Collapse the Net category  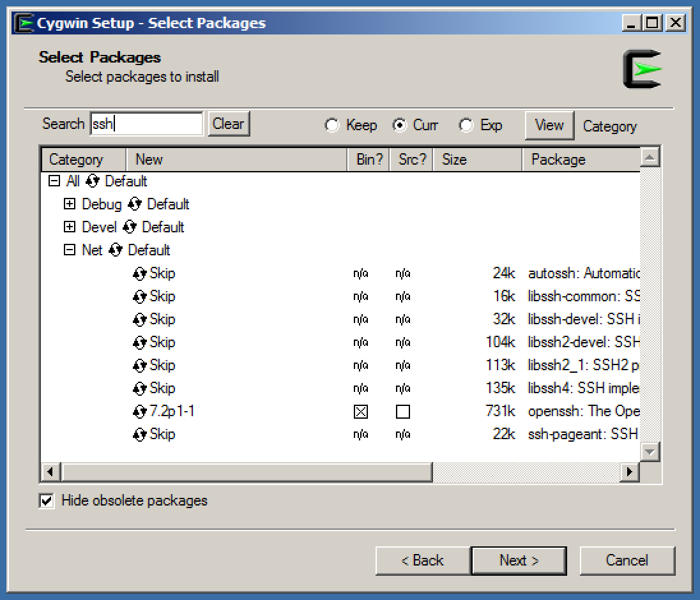click(69, 250)
